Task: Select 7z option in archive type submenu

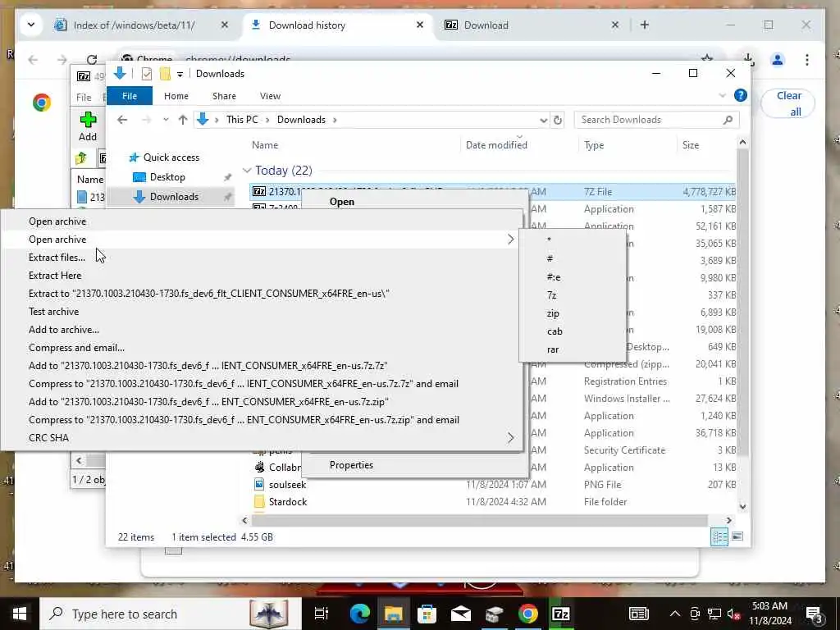Action: tap(552, 295)
